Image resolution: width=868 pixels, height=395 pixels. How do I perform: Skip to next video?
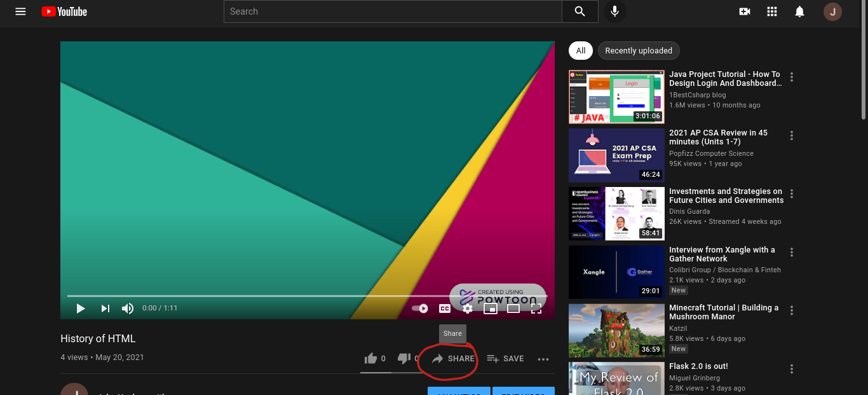pos(105,308)
